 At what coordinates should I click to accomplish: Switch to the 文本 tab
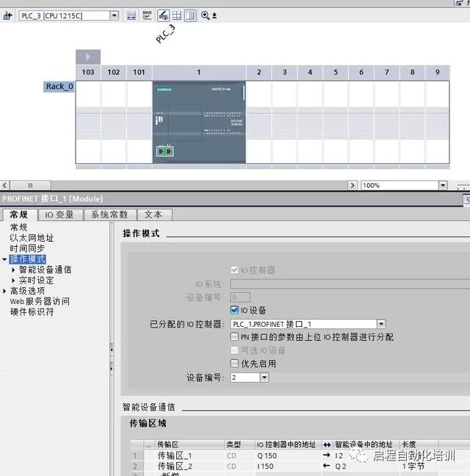153,214
